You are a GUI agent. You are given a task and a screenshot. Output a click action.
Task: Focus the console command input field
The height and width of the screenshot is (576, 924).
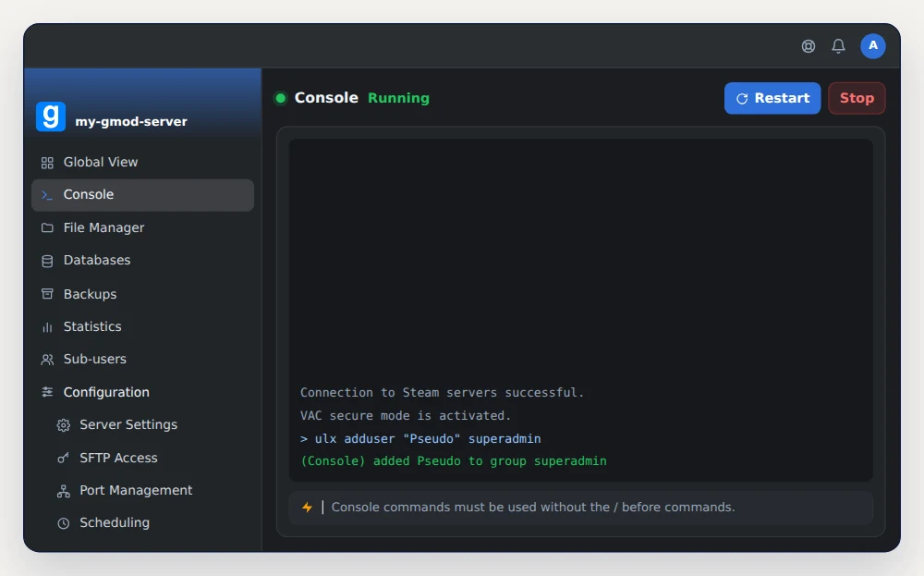(580, 508)
